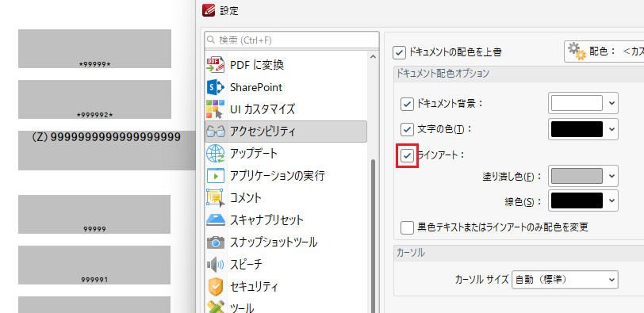Click the コメント sticky note icon
Screen dimensions: 644x313
point(215,198)
